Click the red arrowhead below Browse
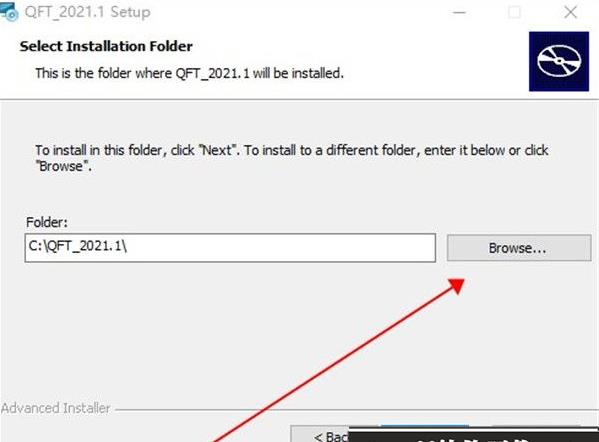The height and width of the screenshot is (442, 599). click(x=457, y=286)
